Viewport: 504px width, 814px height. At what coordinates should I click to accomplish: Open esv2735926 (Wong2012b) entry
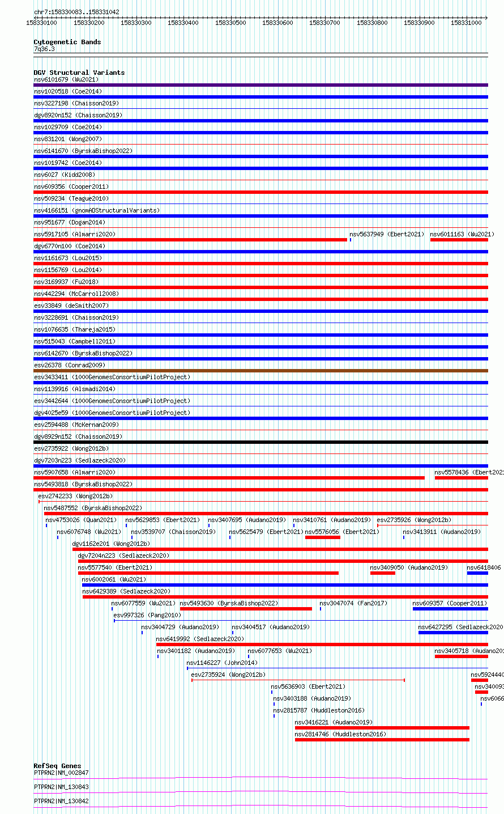coord(414,520)
